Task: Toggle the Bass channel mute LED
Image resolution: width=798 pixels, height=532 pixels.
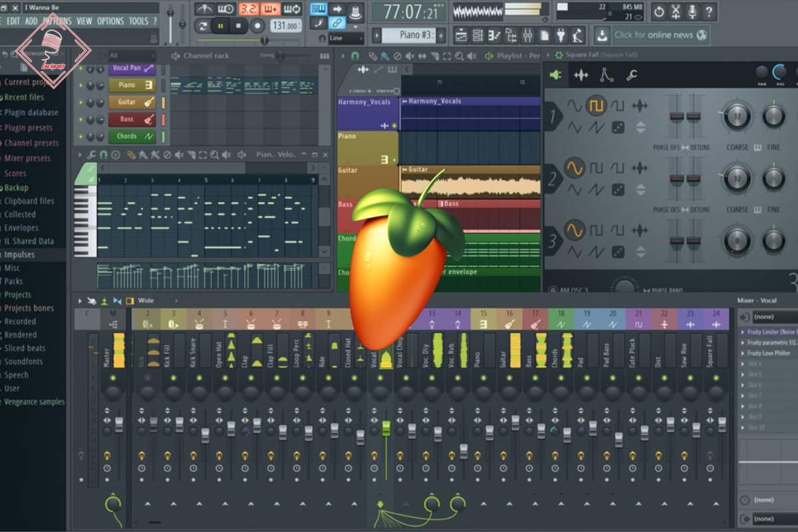Action: (81, 120)
